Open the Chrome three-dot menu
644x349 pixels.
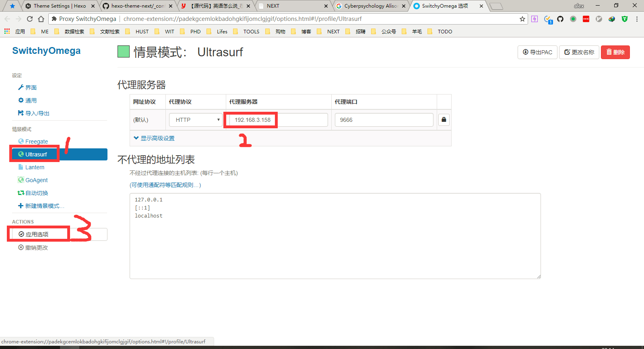(637, 19)
